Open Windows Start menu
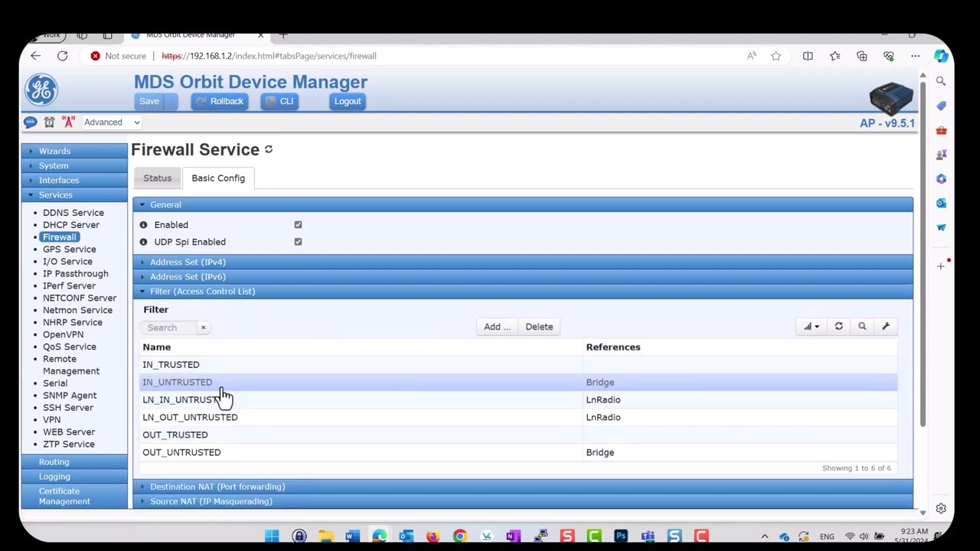Screen dimensions: 980x551 pyautogui.click(x=272, y=536)
